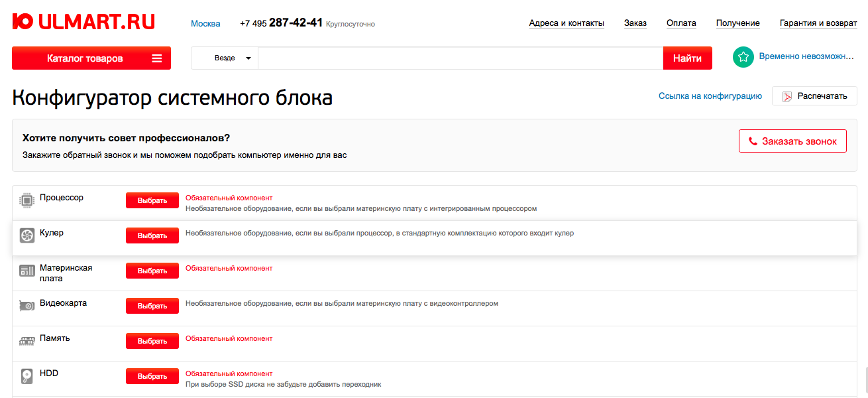This screenshot has height=398, width=868.
Task: Click 'Распечатать' print button
Action: point(814,96)
